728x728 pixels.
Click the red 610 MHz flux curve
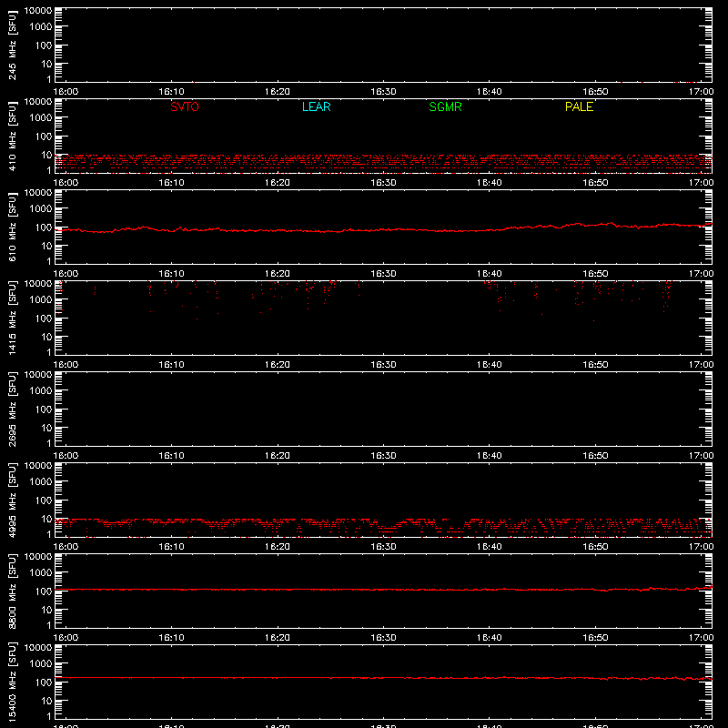point(383,229)
